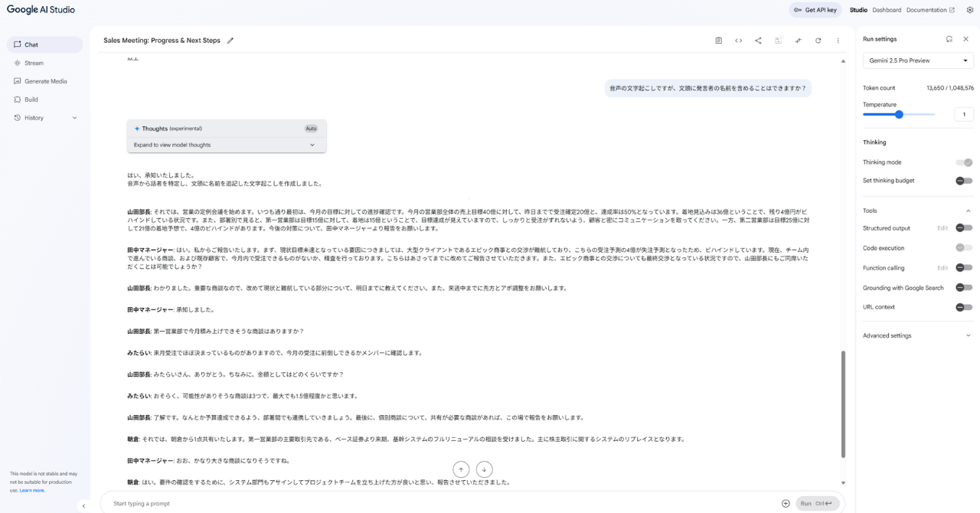
Task: Open the three-dot more options menu
Action: tap(838, 41)
